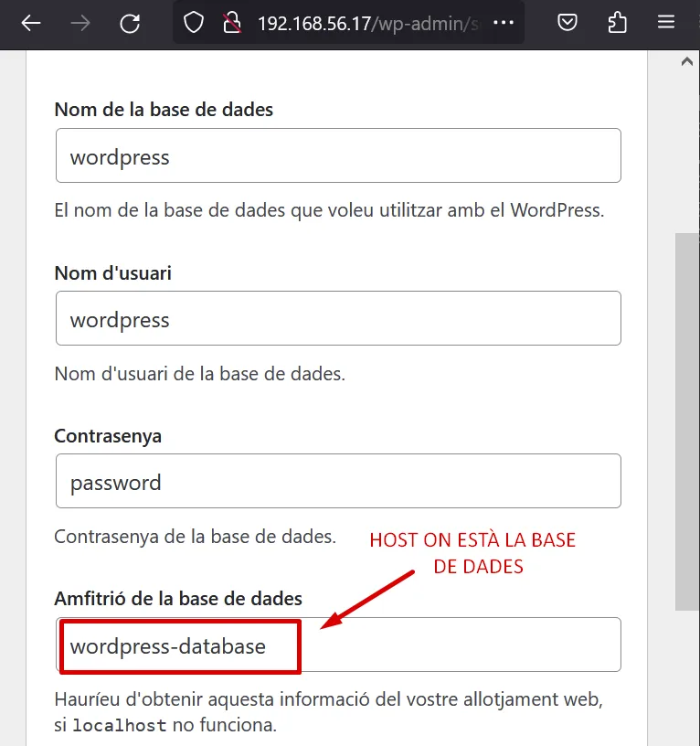The image size is (700, 746).
Task: Open the three-dots page actions menu
Action: tap(503, 23)
